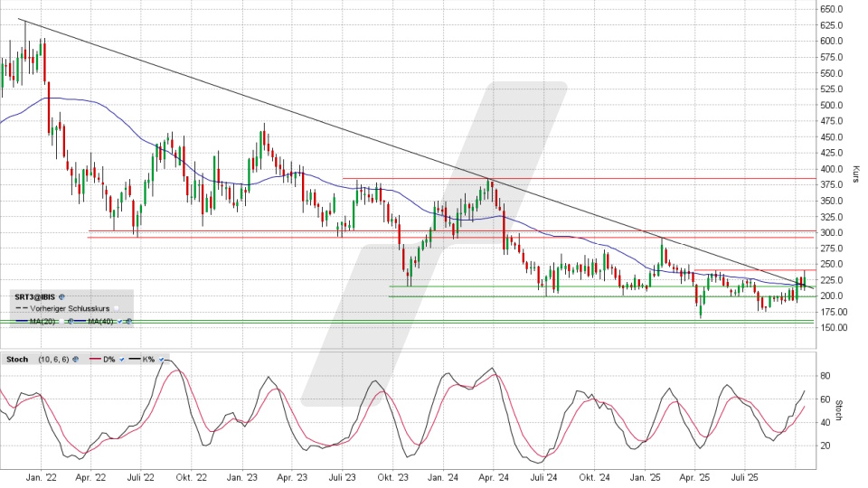Open Stoch (10, 6, 6) settings icon
Viewport: 868px width, 488px height.
(x=76, y=359)
